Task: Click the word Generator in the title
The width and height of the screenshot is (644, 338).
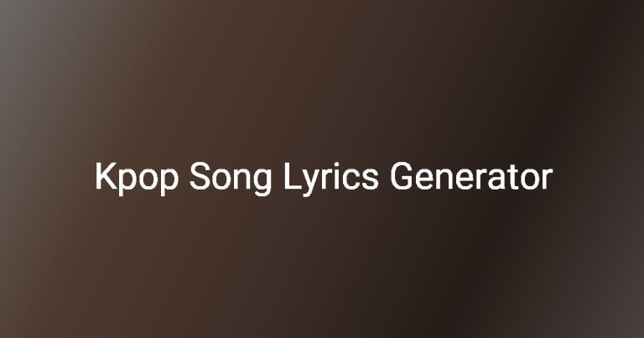Action: [x=471, y=177]
